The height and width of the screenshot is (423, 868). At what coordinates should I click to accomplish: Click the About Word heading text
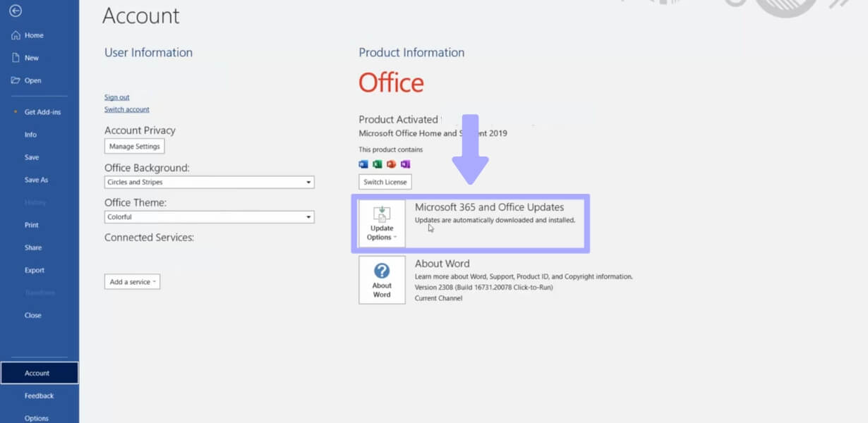442,264
